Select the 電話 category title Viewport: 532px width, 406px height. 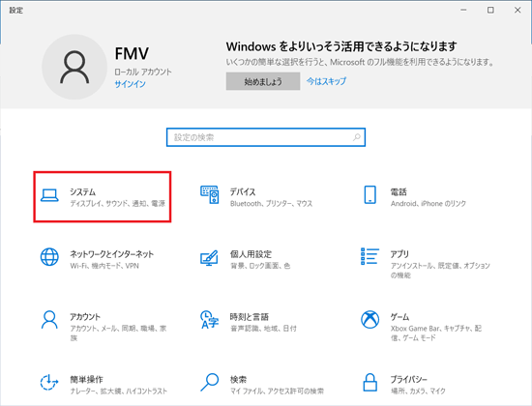point(399,192)
